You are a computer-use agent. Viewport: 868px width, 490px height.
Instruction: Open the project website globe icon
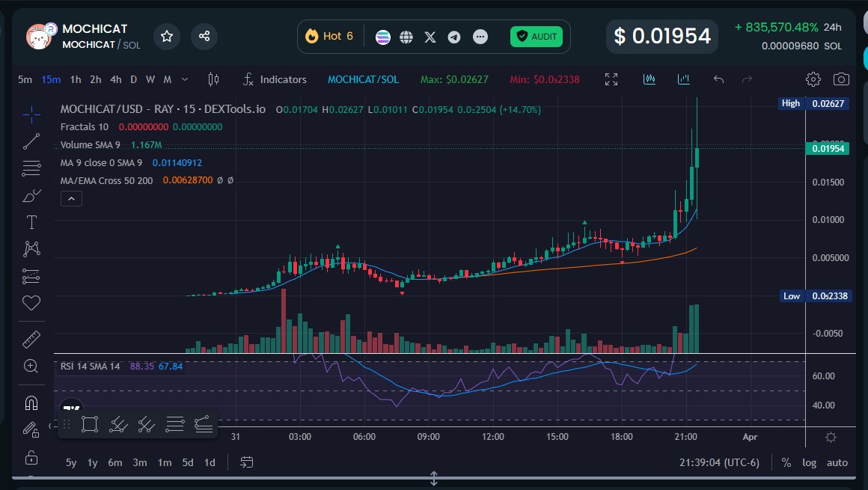point(406,37)
